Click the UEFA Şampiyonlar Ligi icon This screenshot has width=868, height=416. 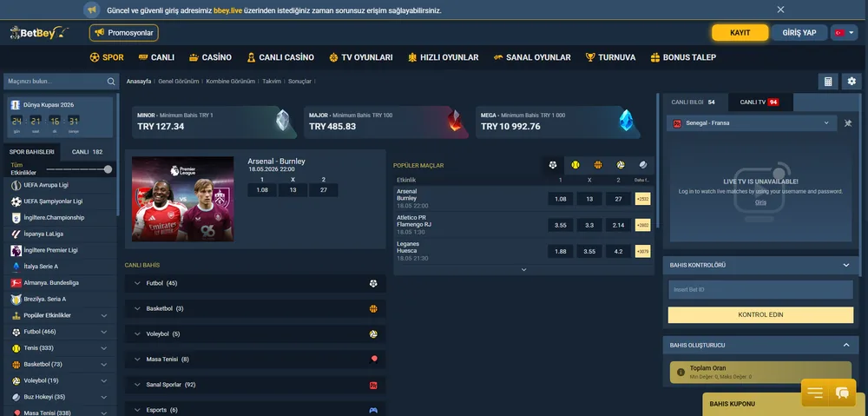coord(16,201)
